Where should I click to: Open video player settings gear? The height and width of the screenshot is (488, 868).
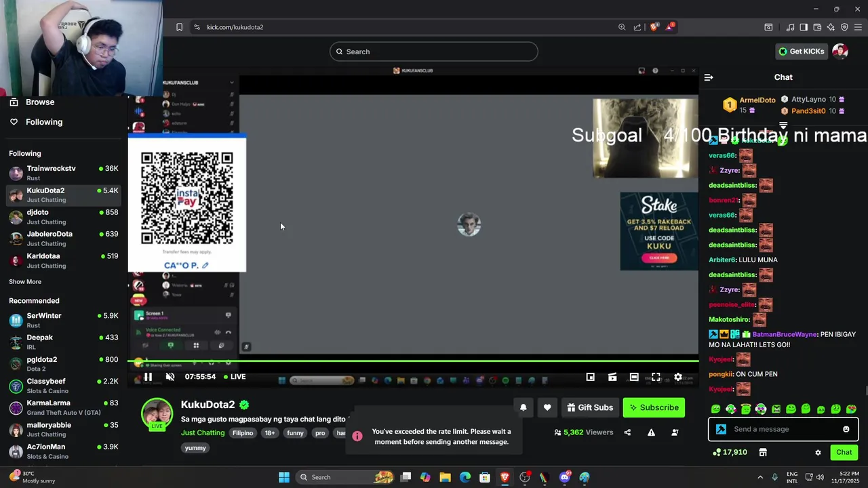pos(677,377)
